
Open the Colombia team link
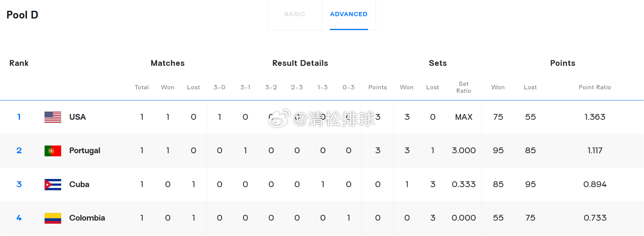click(x=87, y=218)
